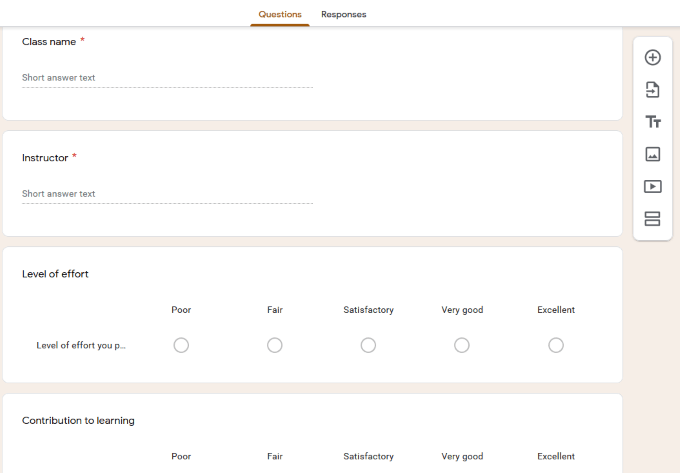Insert an image using the sidebar icon
The image size is (680, 473).
(652, 154)
